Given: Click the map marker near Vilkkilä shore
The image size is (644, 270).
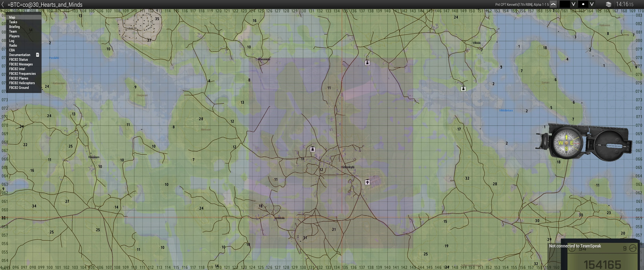Looking at the screenshot, I should (x=463, y=89).
